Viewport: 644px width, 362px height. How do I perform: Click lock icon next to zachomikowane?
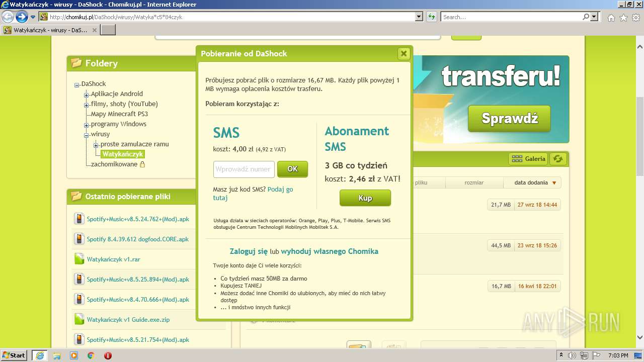click(x=142, y=164)
